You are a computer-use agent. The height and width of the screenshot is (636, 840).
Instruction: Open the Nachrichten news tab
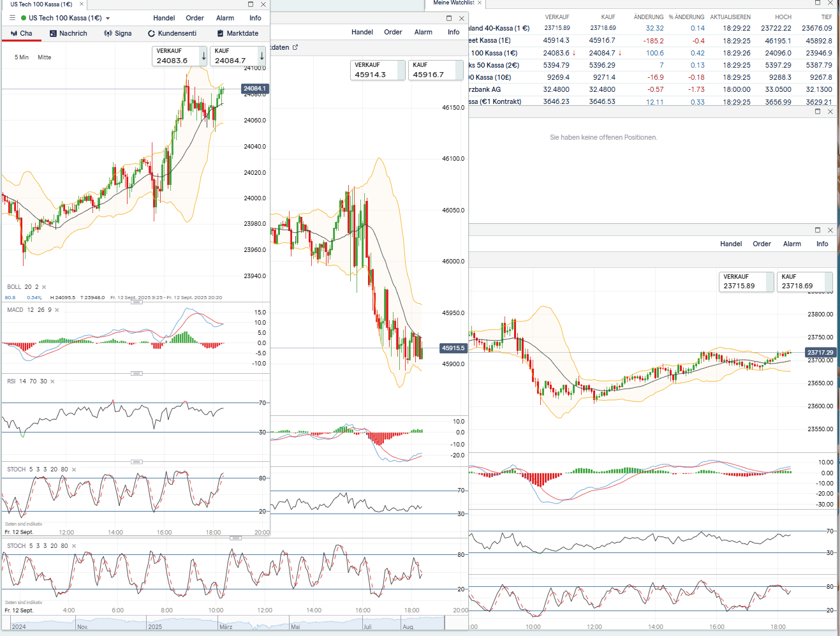coord(68,33)
